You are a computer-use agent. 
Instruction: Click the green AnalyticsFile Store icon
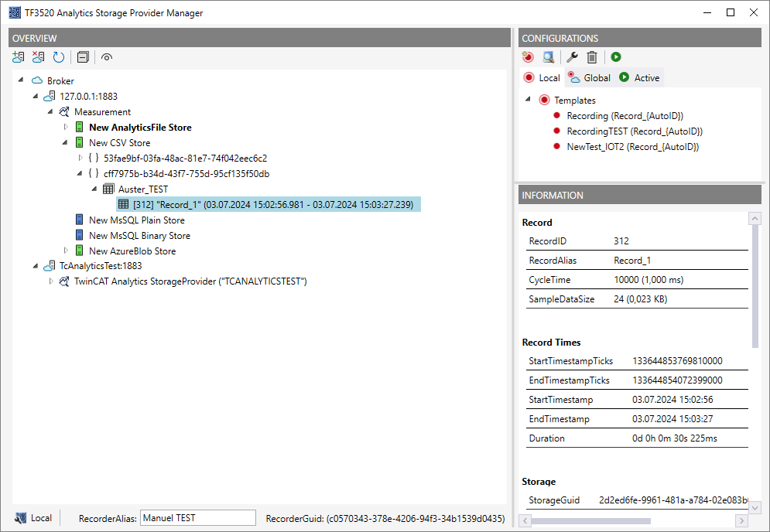tap(79, 127)
